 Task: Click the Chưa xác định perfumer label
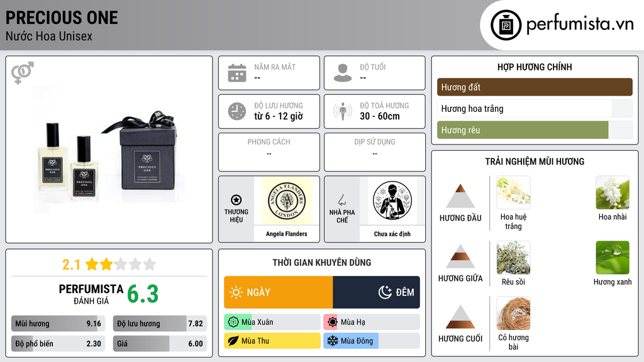(x=392, y=234)
